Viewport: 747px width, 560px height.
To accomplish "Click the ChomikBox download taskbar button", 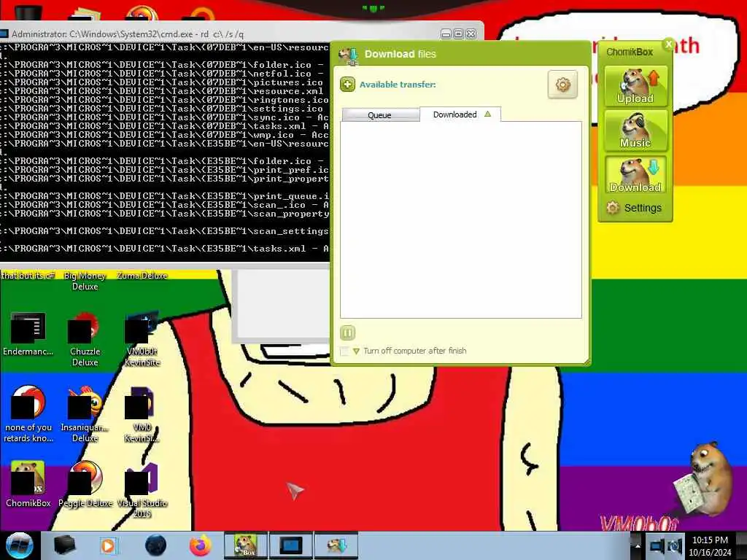I will click(336, 545).
